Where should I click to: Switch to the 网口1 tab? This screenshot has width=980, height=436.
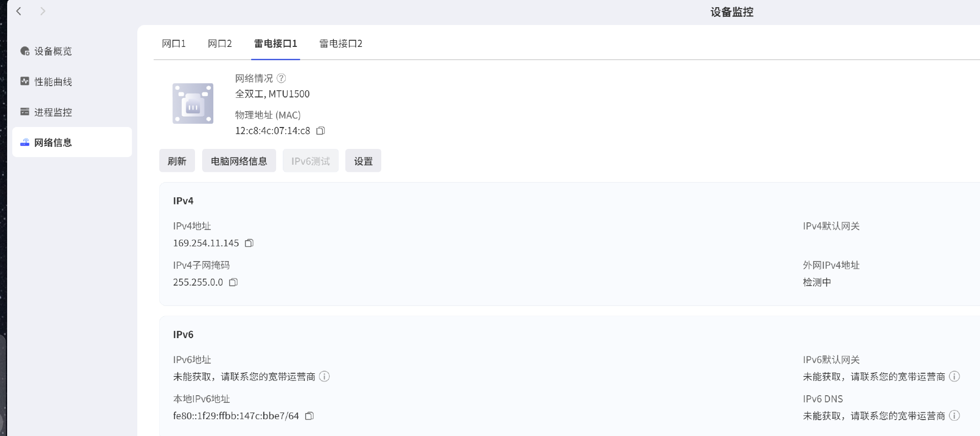coord(174,44)
